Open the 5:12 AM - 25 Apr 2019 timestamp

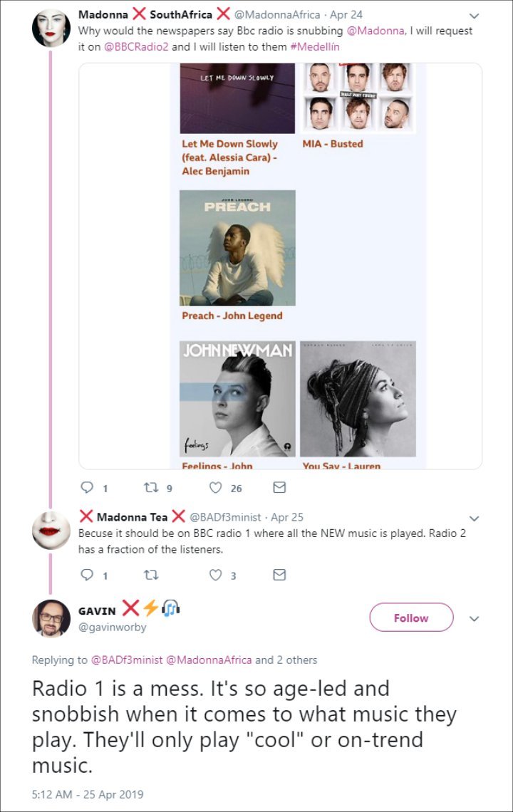(x=88, y=794)
